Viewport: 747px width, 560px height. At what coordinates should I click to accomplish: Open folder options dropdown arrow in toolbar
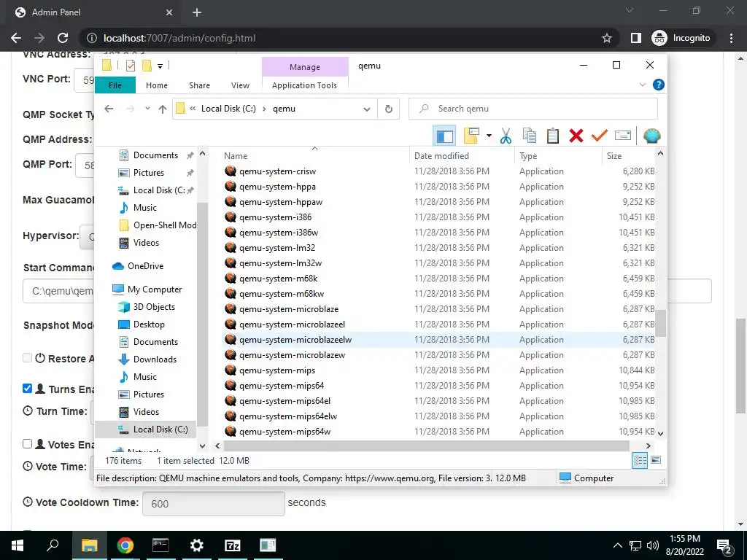point(489,136)
